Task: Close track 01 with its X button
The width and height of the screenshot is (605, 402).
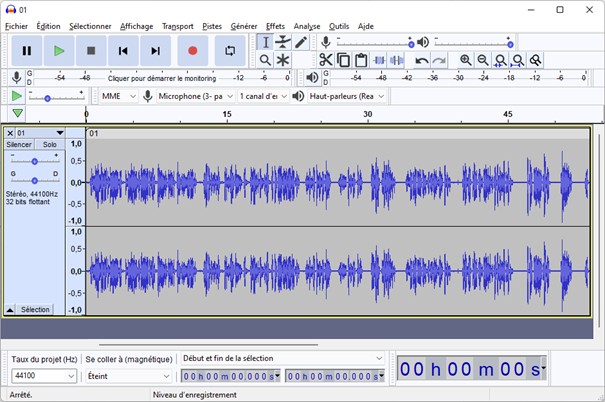Action: pos(10,132)
